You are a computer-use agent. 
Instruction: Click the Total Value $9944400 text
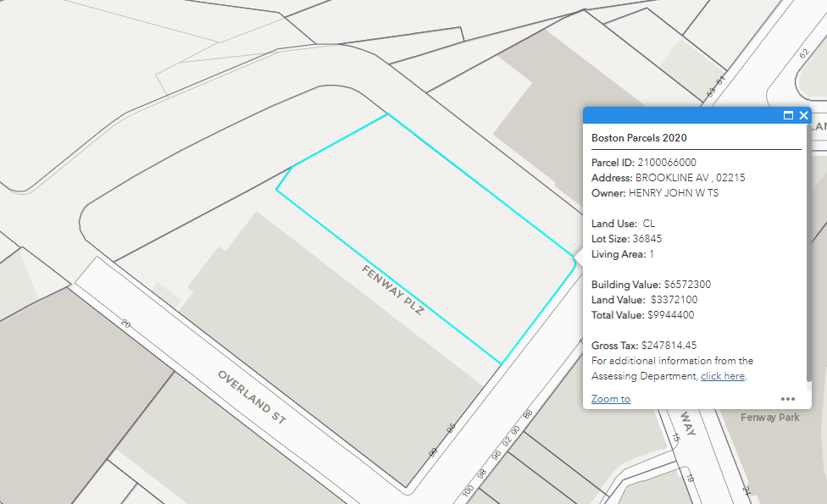point(670,315)
